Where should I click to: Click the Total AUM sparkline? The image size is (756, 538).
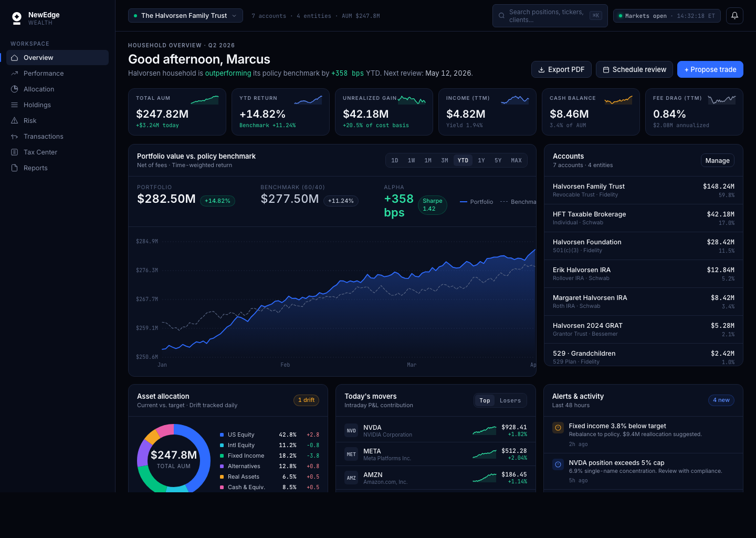point(205,100)
